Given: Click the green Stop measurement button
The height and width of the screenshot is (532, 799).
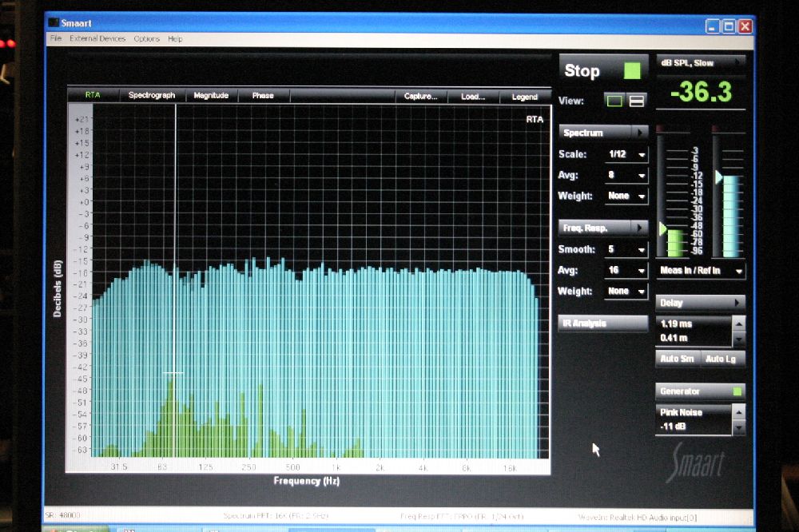Looking at the screenshot, I should coord(632,71).
